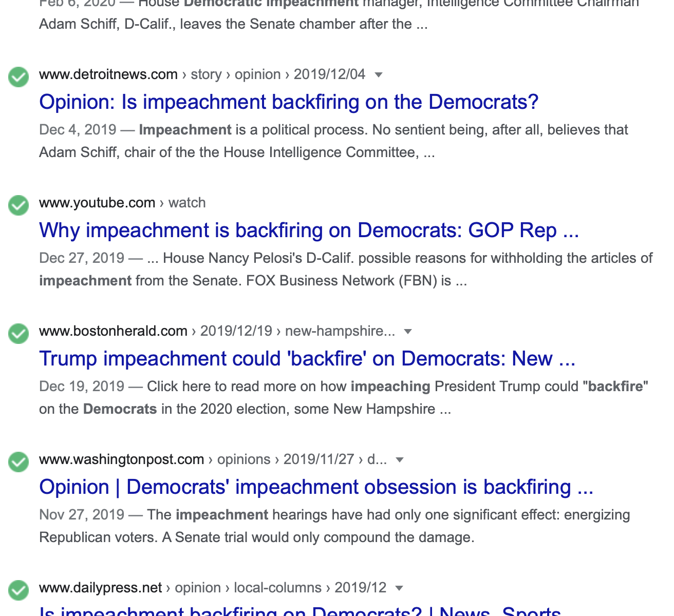Expand dropdown arrow next to dailypress.net URL
674x616 pixels.
point(399,588)
